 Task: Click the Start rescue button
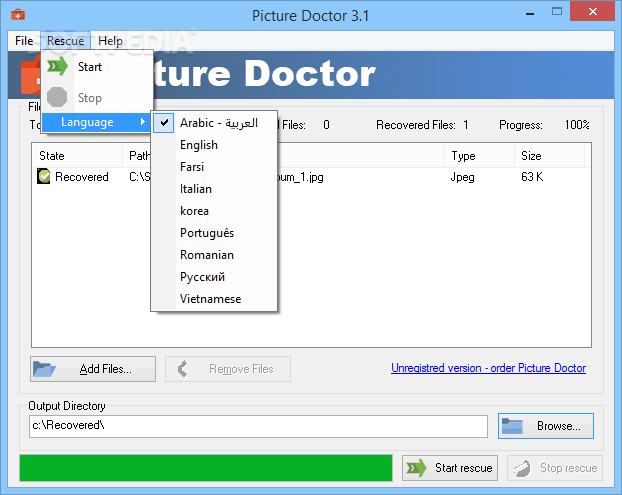[x=450, y=468]
